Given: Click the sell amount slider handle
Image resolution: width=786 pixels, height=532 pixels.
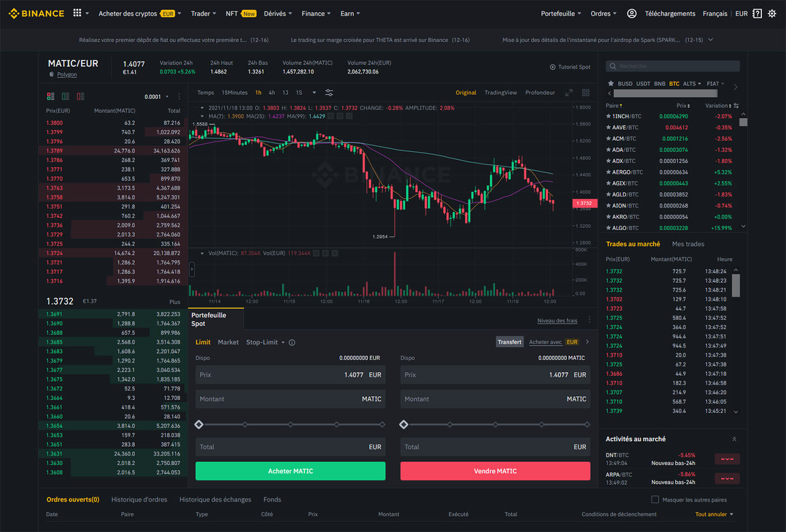Looking at the screenshot, I should coord(404,424).
